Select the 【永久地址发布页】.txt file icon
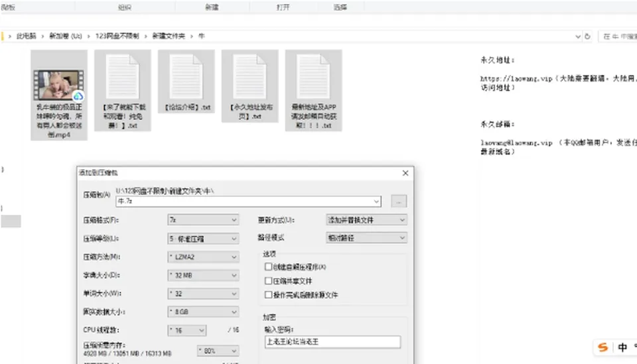The width and height of the screenshot is (637, 364). pos(249,77)
